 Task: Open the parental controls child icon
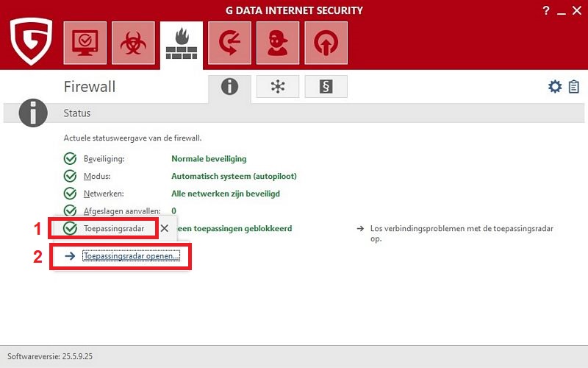click(278, 43)
